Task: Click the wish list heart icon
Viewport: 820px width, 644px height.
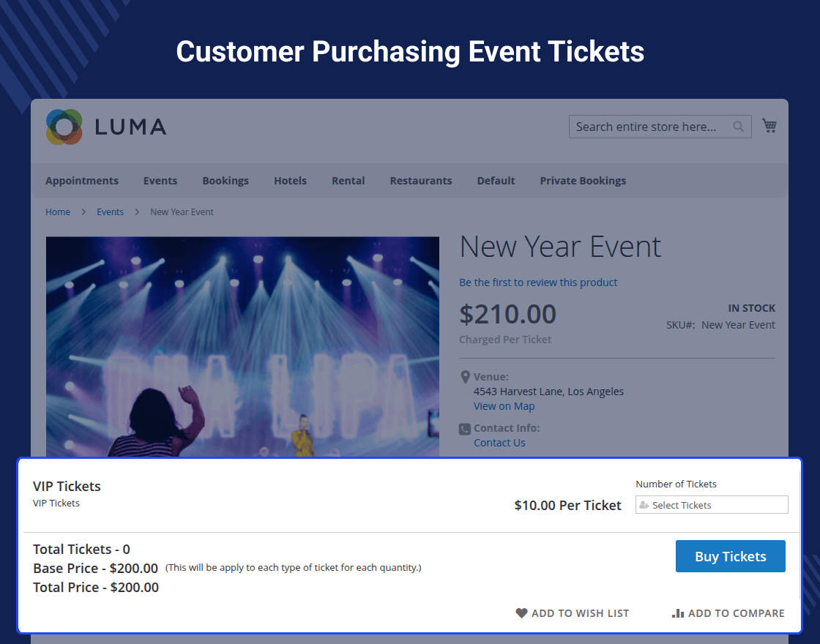Action: click(x=521, y=613)
